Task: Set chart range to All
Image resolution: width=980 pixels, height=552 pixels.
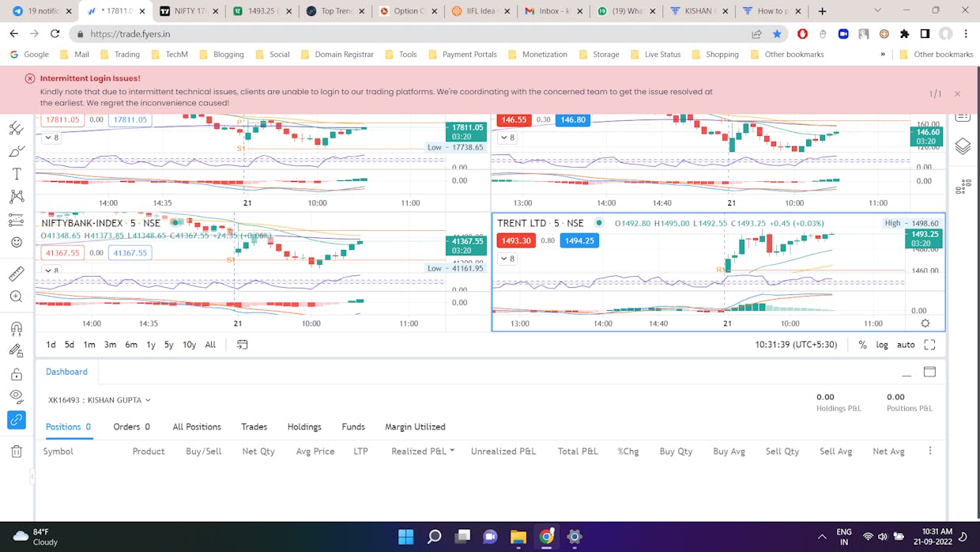Action: [210, 345]
